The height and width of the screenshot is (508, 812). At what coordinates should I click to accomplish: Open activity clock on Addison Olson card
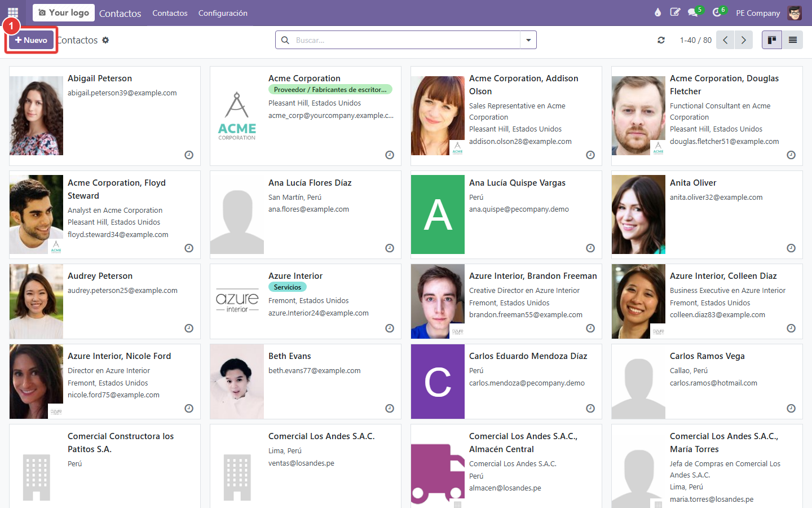tap(590, 155)
